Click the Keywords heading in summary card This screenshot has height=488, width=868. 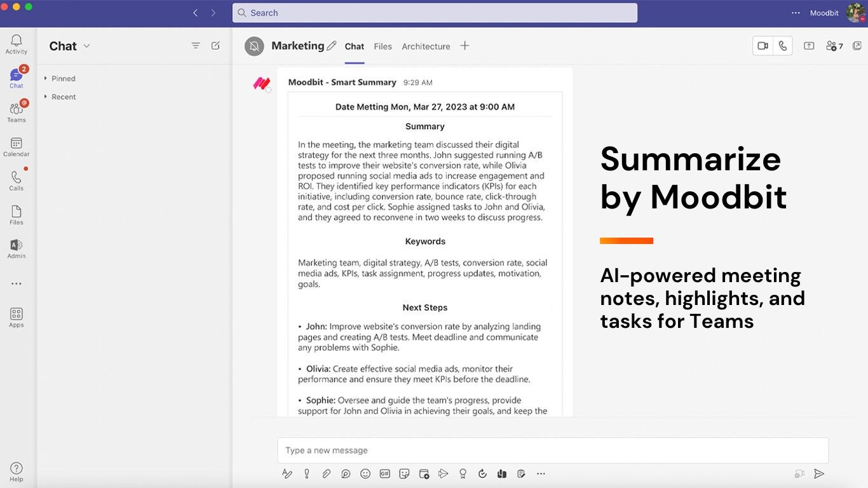(425, 241)
